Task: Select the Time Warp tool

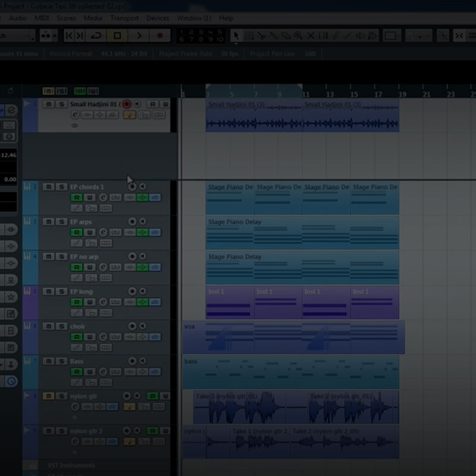Action: click(x=323, y=36)
